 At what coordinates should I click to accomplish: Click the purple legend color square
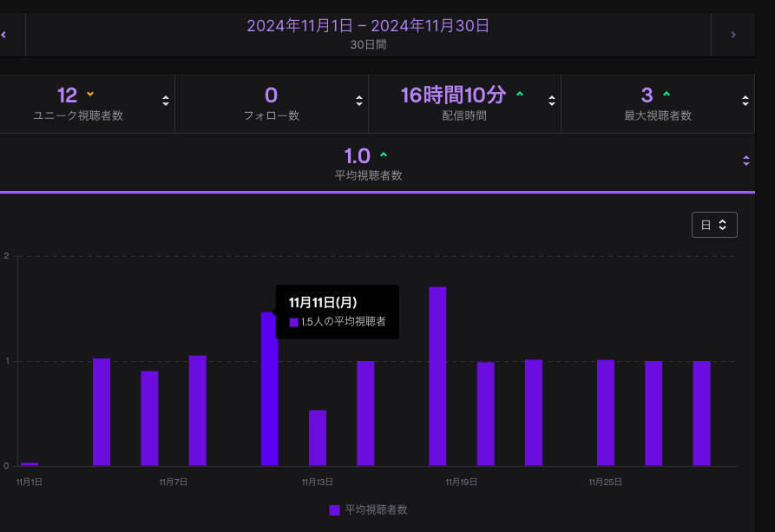pyautogui.click(x=334, y=509)
